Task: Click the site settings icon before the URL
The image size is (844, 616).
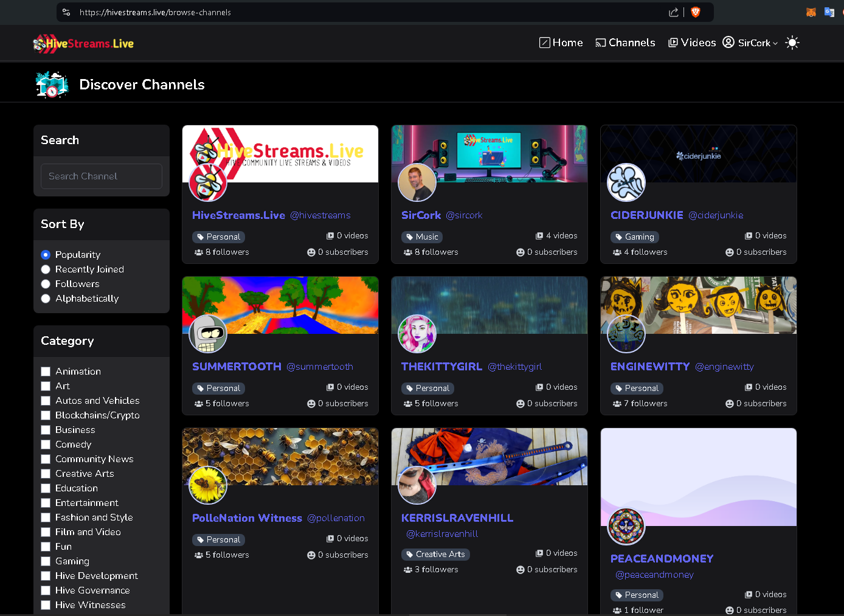Action: [x=66, y=12]
